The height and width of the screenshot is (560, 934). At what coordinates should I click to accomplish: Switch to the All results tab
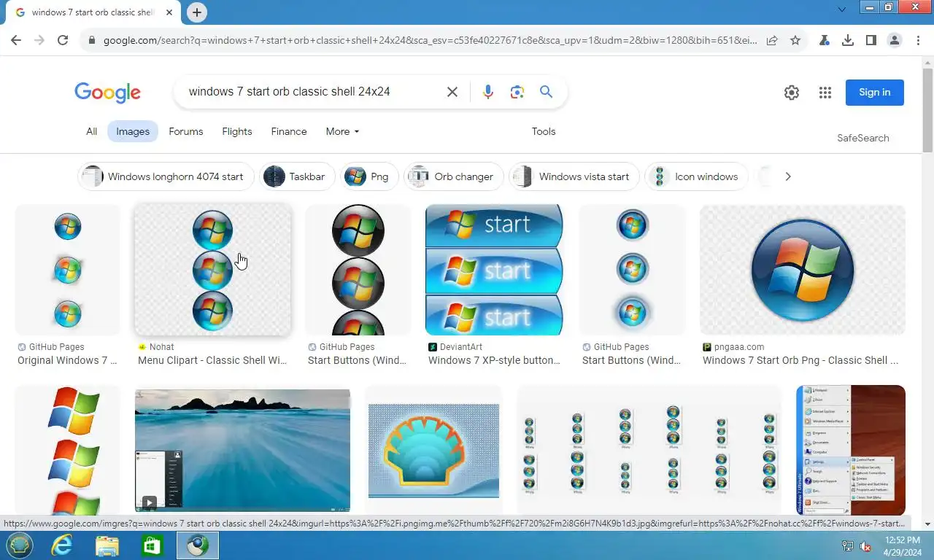click(x=91, y=131)
